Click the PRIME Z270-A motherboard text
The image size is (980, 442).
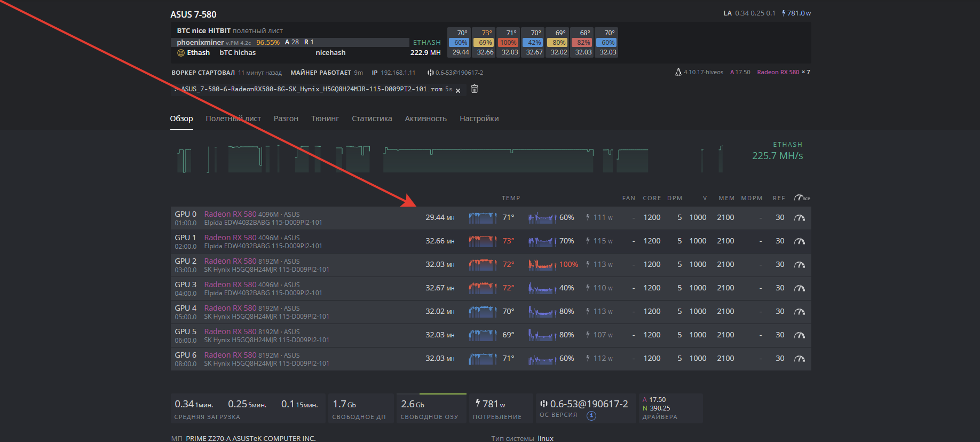pyautogui.click(x=251, y=438)
